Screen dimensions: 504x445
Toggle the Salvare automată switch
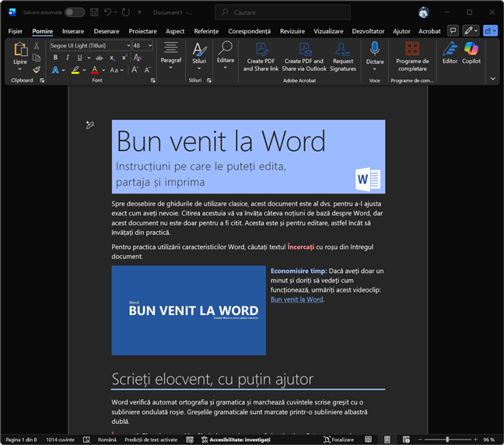point(75,12)
